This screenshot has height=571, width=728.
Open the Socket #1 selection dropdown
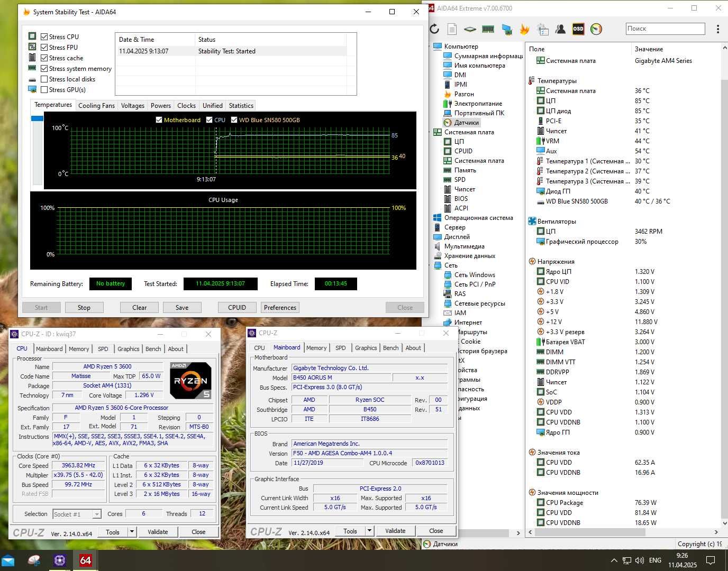click(x=96, y=514)
